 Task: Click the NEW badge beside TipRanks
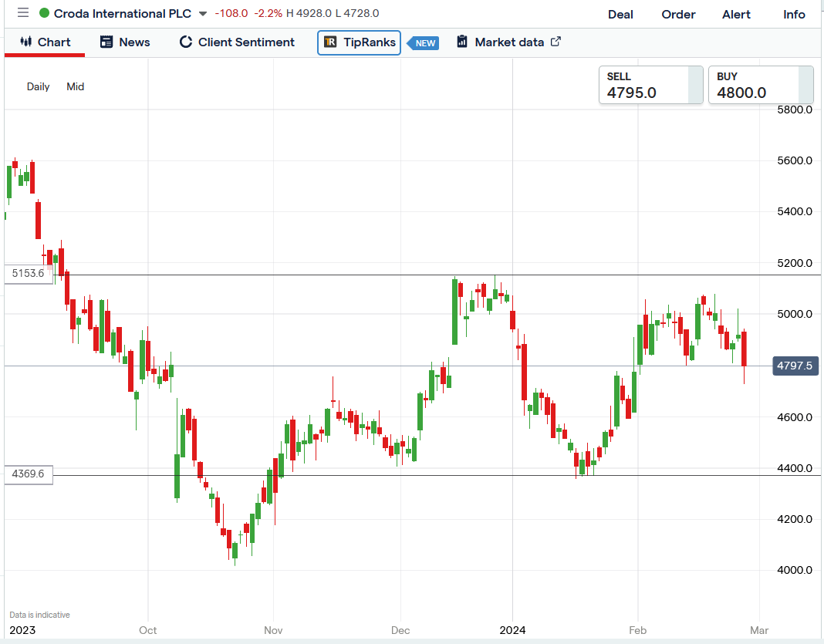pyautogui.click(x=424, y=43)
